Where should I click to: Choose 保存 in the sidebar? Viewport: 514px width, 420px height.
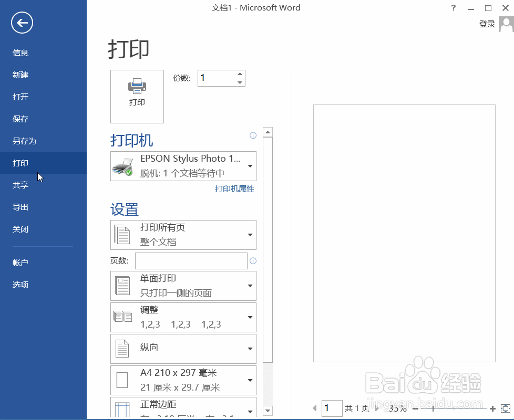[x=20, y=119]
